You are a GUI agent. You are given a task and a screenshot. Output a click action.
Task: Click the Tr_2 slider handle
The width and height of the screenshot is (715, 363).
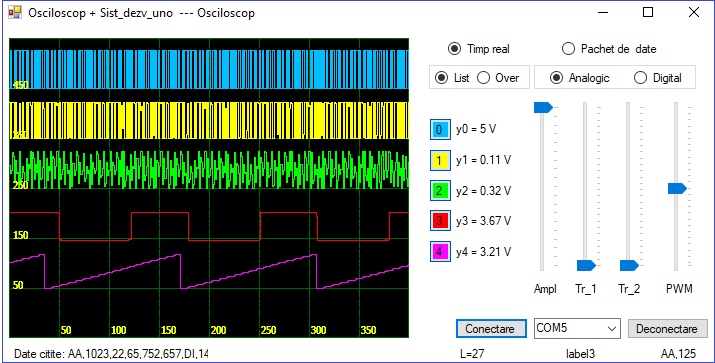pyautogui.click(x=629, y=265)
